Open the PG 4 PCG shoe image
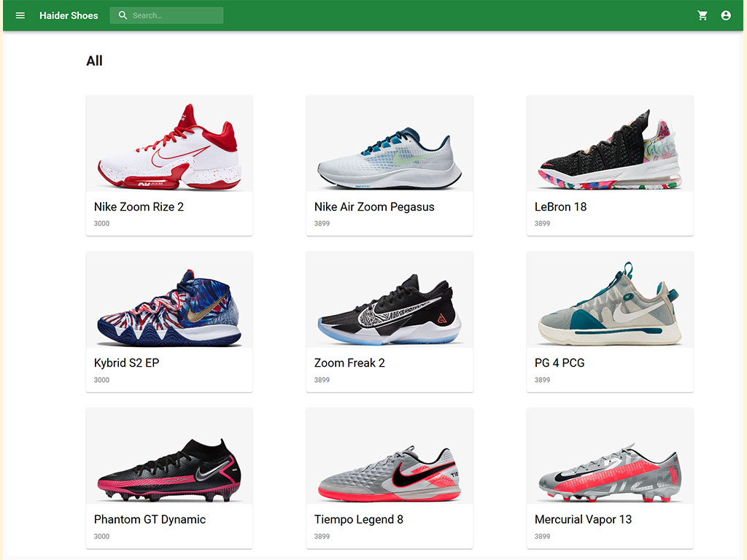Viewport: 747px width, 560px height. [x=610, y=300]
